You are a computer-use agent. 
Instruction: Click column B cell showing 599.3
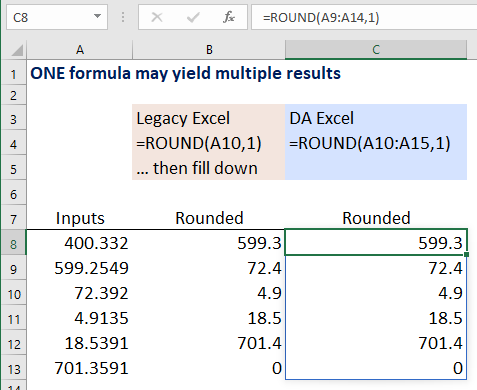coord(209,243)
